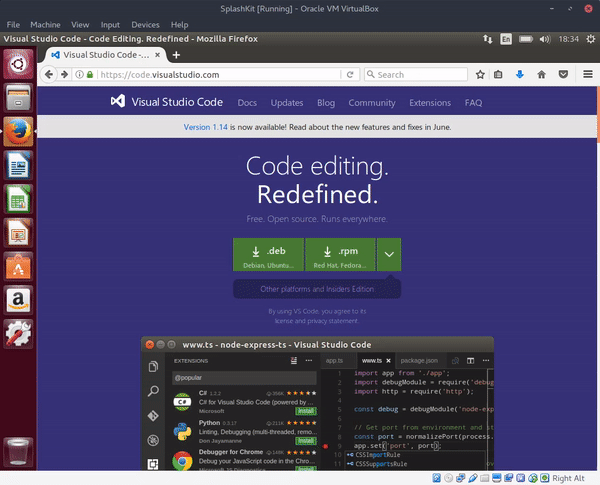Select the Visual Studio Code browser tab
This screenshot has height=485, width=600.
tap(105, 55)
